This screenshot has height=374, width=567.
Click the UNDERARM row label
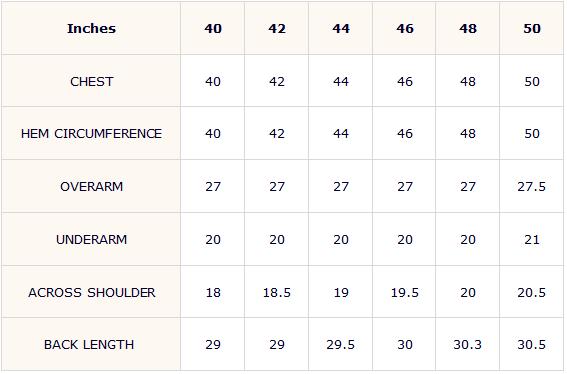pyautogui.click(x=91, y=239)
